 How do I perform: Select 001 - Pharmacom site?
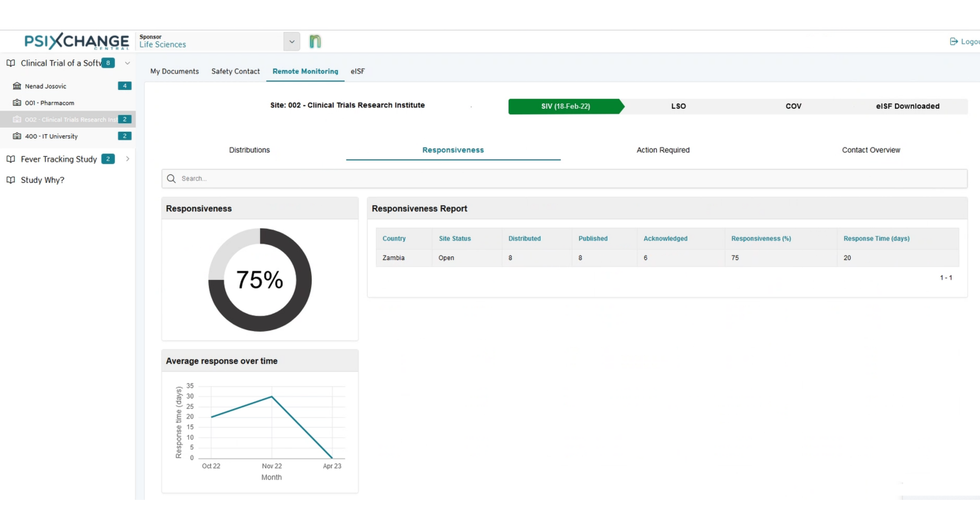click(49, 103)
